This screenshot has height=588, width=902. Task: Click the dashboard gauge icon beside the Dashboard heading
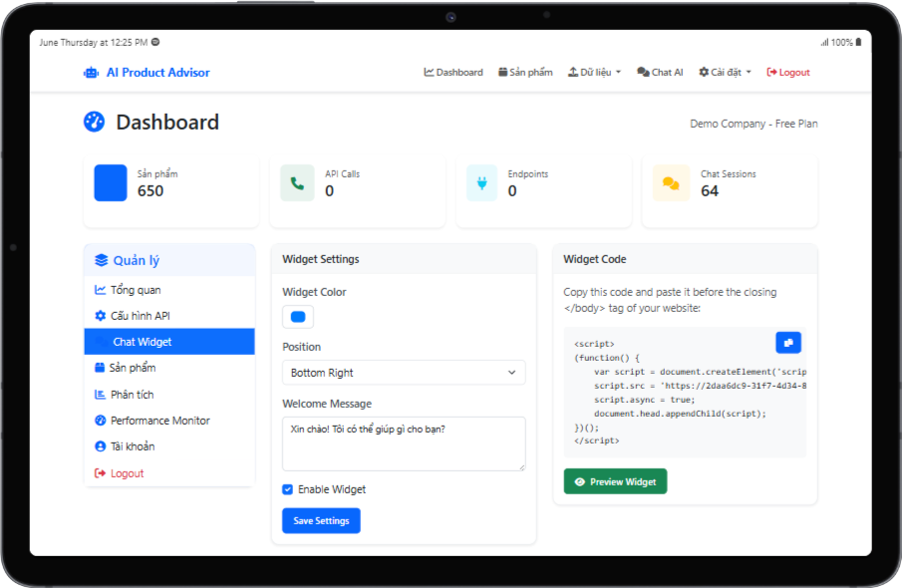[95, 122]
